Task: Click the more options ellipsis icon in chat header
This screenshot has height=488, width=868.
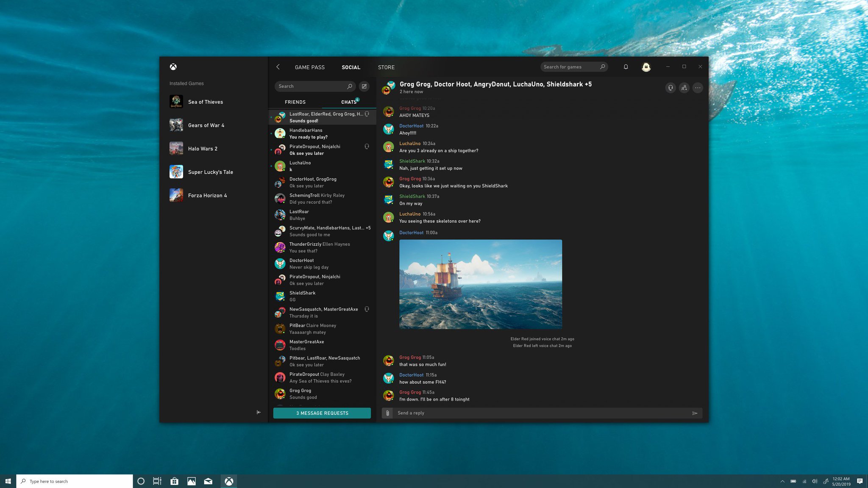Action: tap(698, 88)
